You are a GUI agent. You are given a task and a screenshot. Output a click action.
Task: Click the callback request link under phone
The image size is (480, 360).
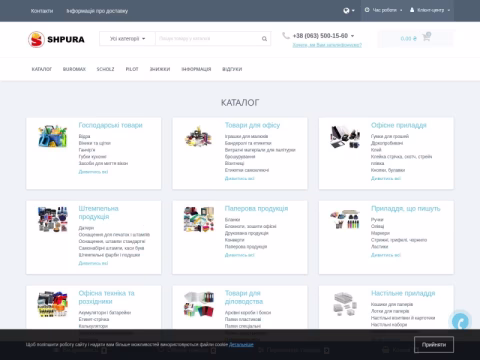327,45
